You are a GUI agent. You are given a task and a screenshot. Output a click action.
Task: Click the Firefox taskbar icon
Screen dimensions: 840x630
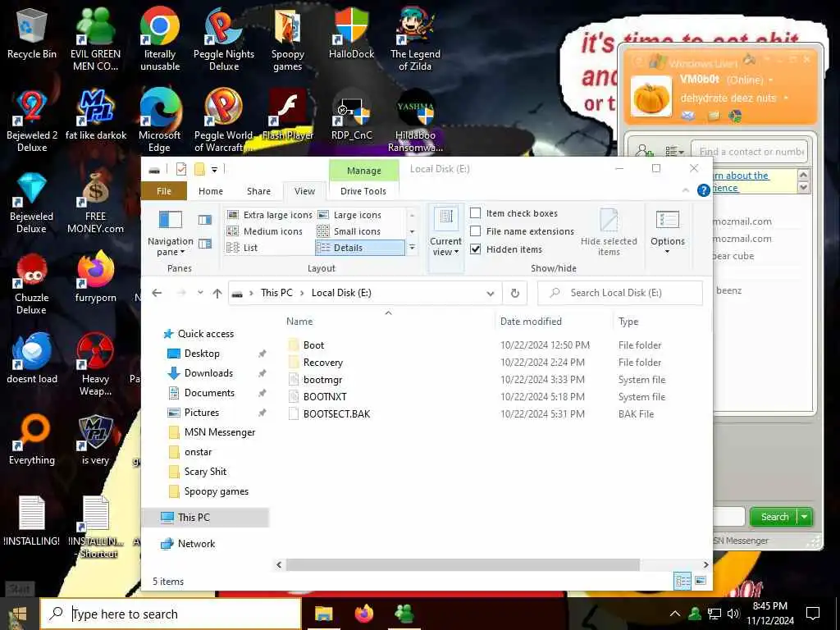point(363,614)
